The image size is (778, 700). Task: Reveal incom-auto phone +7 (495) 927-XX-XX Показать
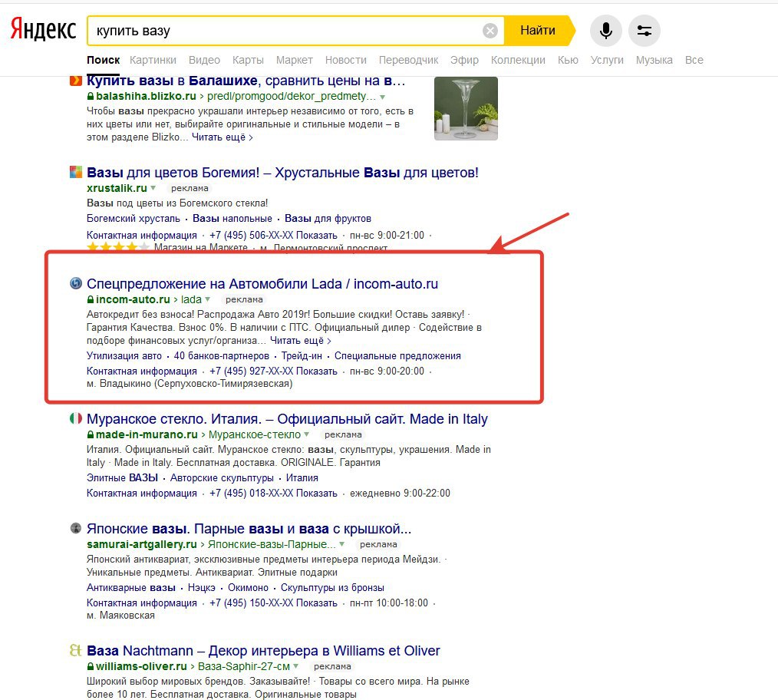273,371
